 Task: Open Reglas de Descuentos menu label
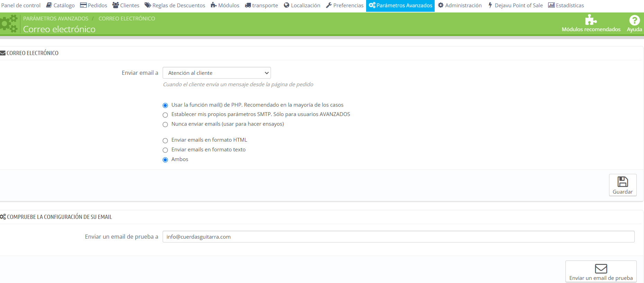coord(179,6)
